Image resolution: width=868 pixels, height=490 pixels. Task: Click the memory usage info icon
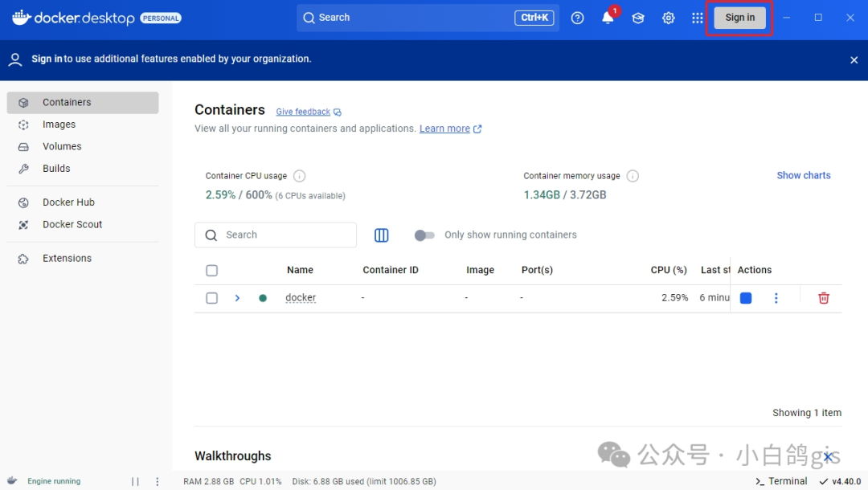[x=633, y=176]
